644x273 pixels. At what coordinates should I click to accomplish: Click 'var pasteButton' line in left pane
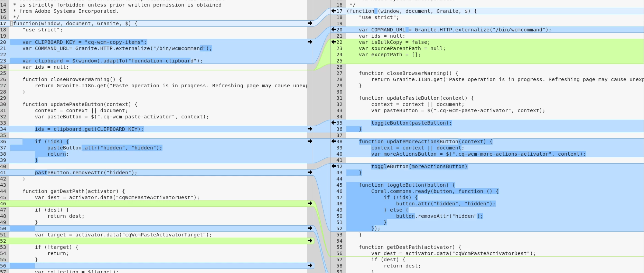(122, 117)
